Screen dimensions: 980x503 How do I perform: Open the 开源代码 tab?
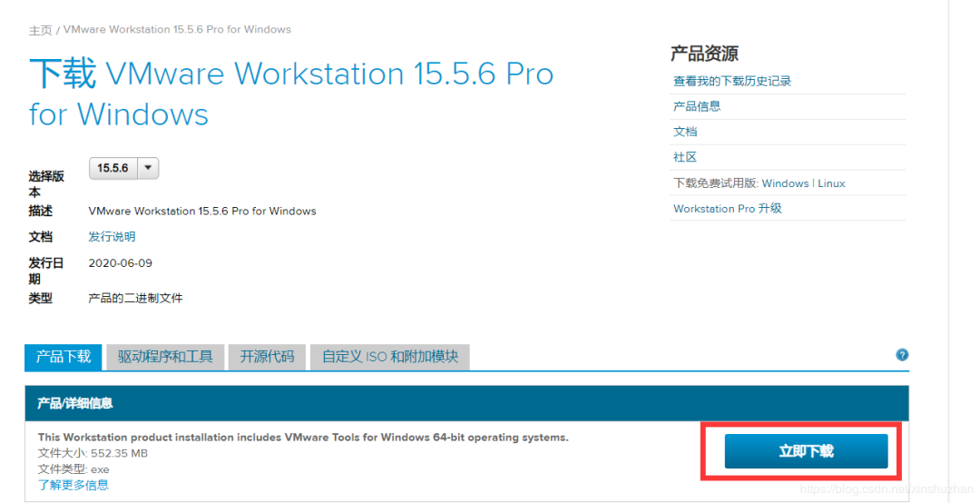(267, 357)
